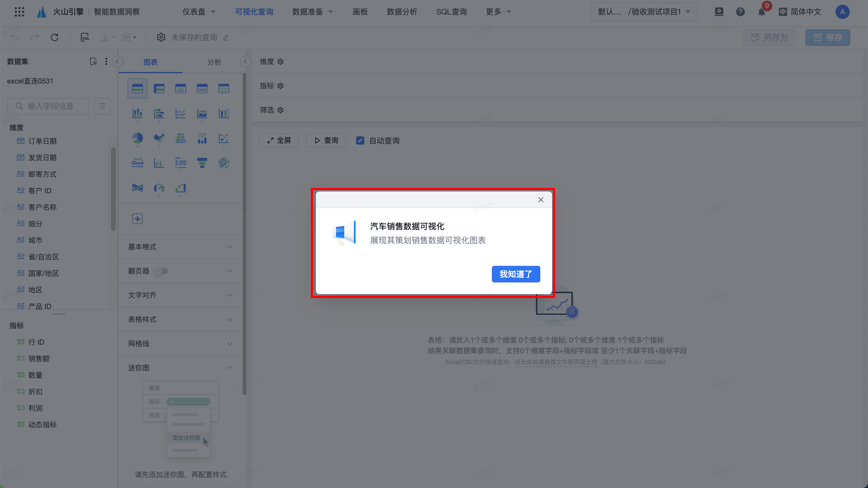The image size is (868, 488).
Task: Open the app grid launcher icon
Action: [19, 12]
